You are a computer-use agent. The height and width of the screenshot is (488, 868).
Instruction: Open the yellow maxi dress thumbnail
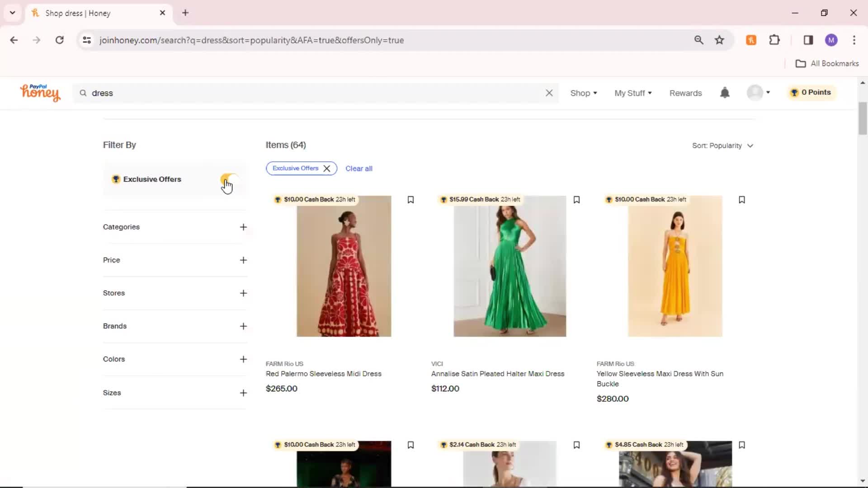coord(675,266)
